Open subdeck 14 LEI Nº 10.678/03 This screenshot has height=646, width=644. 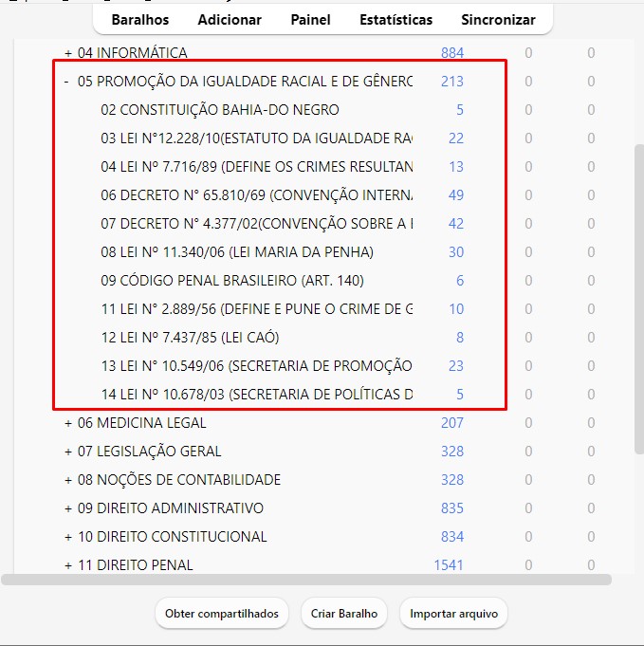256,395
